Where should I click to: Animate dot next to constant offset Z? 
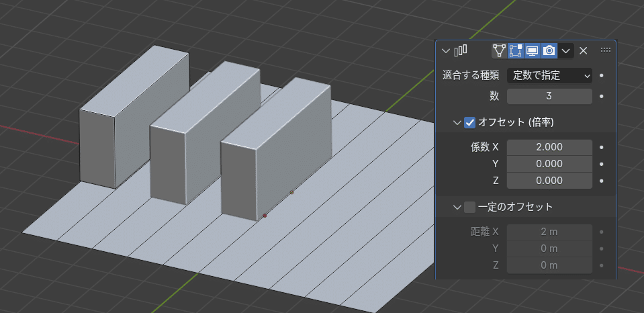pos(601,265)
